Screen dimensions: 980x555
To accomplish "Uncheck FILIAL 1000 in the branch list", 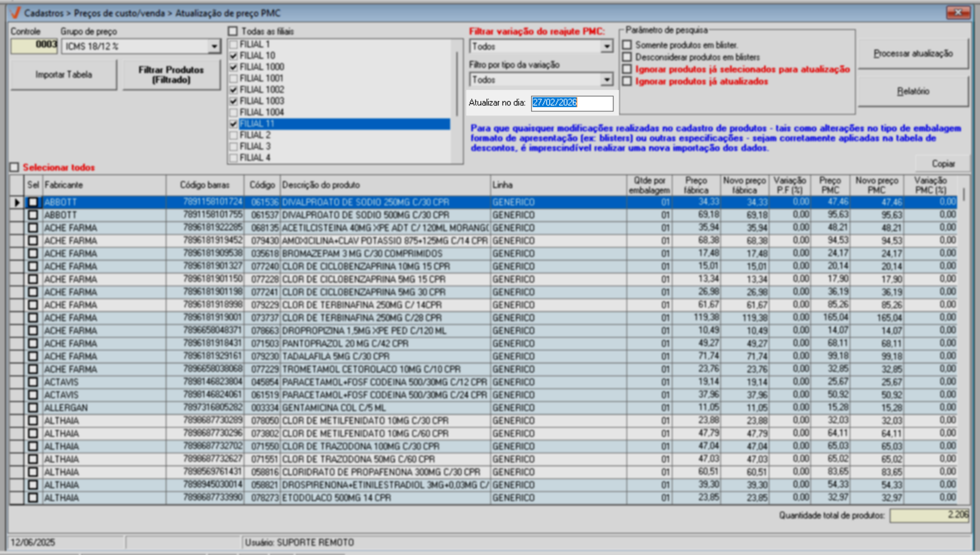I will click(234, 67).
